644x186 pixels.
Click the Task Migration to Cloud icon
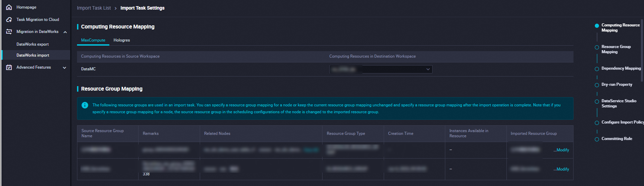9,20
